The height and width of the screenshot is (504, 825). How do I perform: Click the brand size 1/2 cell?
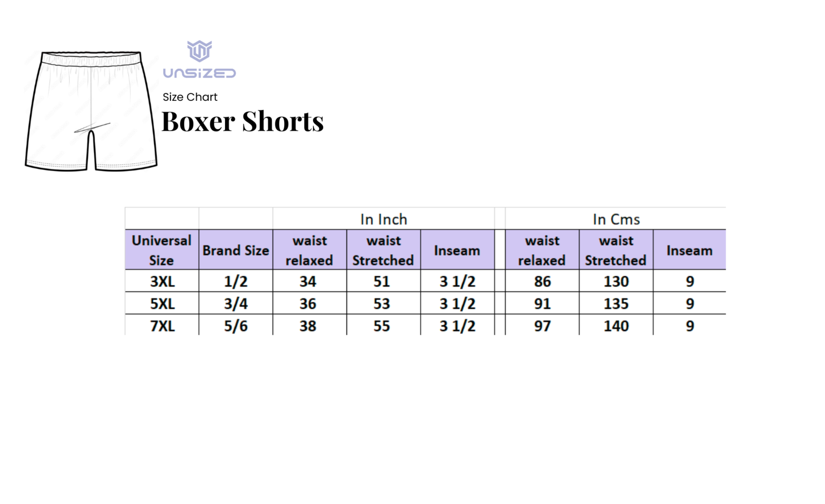pos(236,282)
